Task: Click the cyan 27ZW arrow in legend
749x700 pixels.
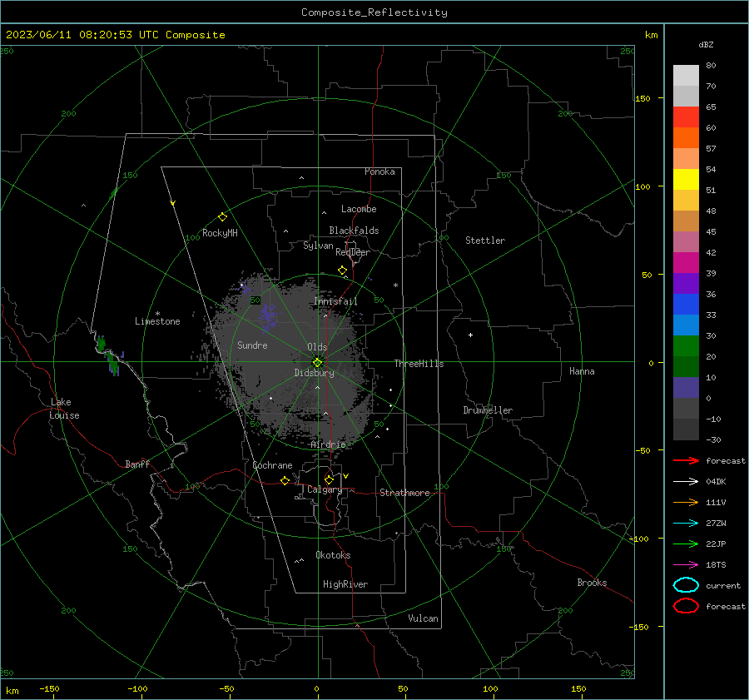Action: (x=686, y=524)
